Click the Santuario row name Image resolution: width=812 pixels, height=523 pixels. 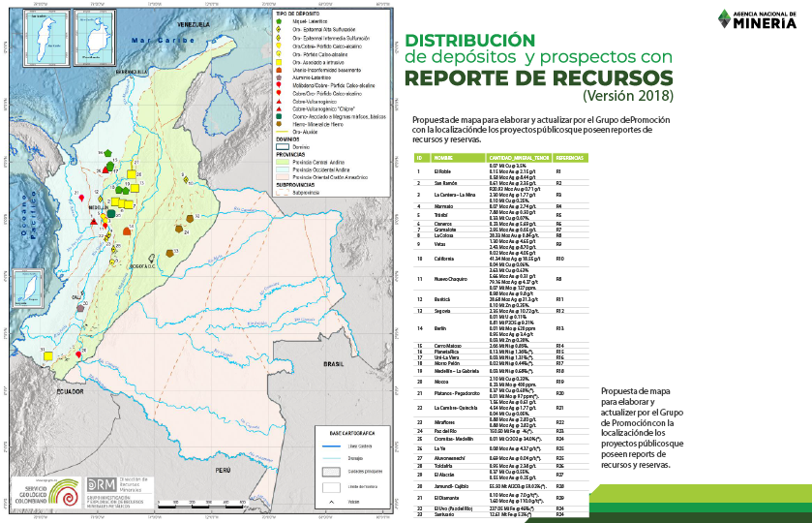click(443, 514)
